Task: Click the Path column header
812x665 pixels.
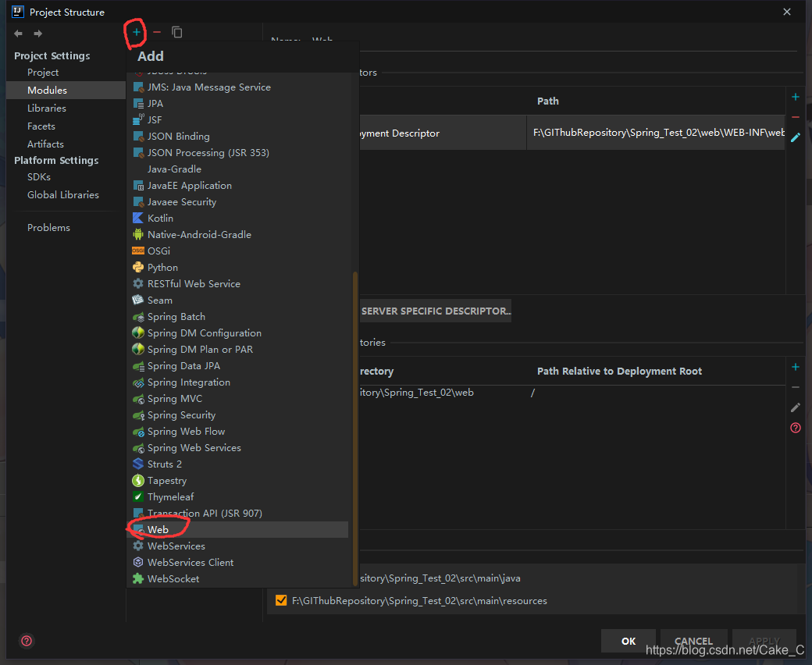Action: [x=548, y=101]
